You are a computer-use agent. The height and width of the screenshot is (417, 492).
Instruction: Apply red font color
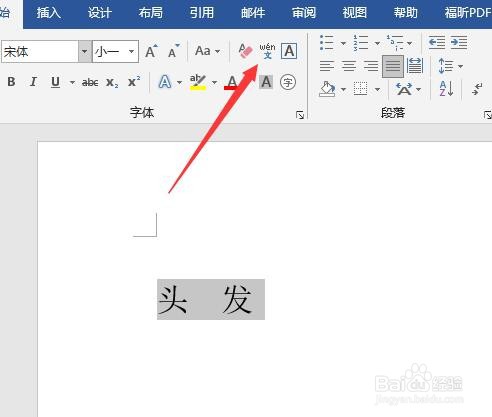[232, 82]
